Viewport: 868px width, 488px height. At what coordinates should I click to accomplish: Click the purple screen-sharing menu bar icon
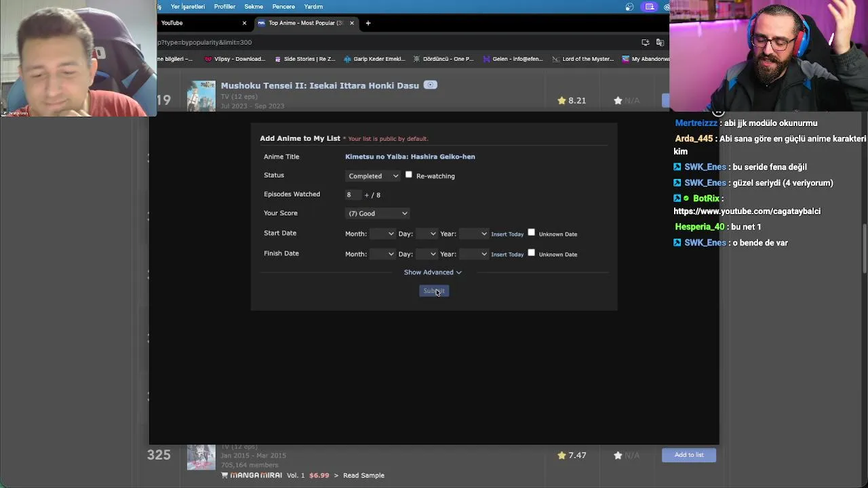650,7
